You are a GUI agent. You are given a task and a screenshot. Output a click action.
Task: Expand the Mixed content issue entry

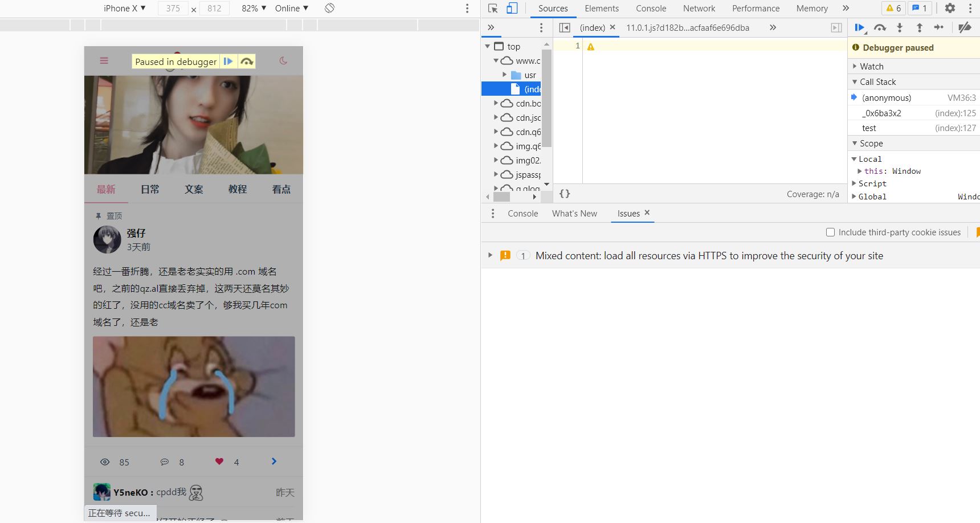click(490, 255)
